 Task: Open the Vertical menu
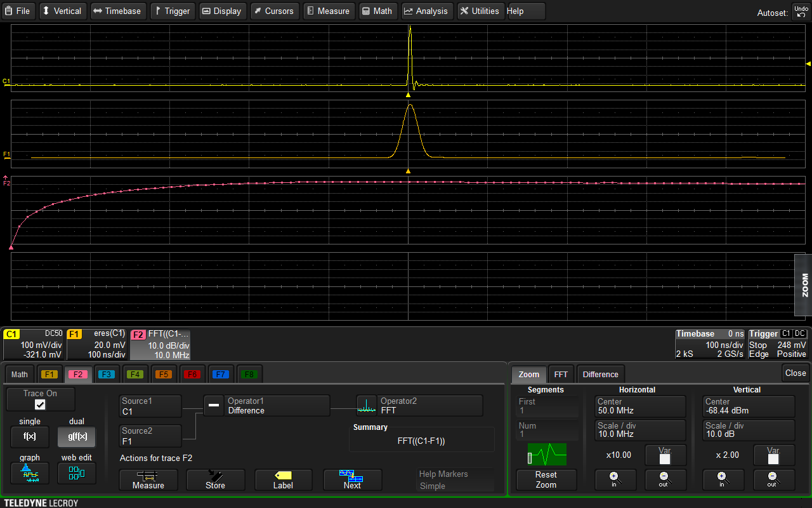coord(62,11)
